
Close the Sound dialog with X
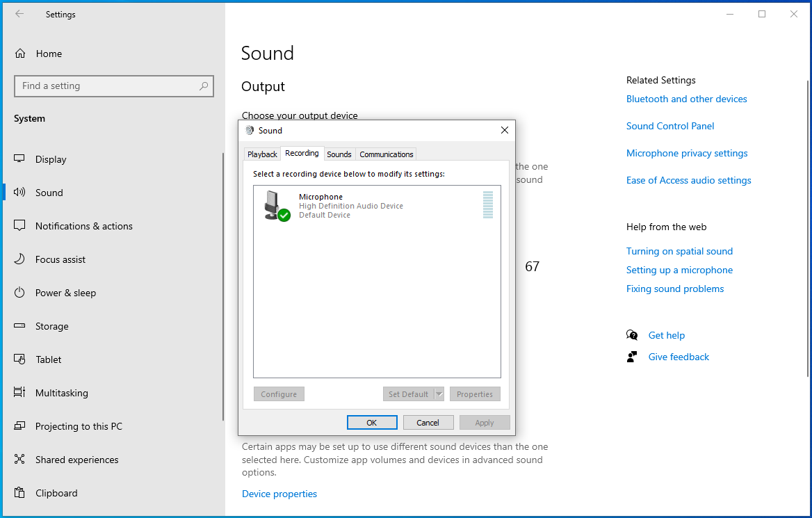505,131
